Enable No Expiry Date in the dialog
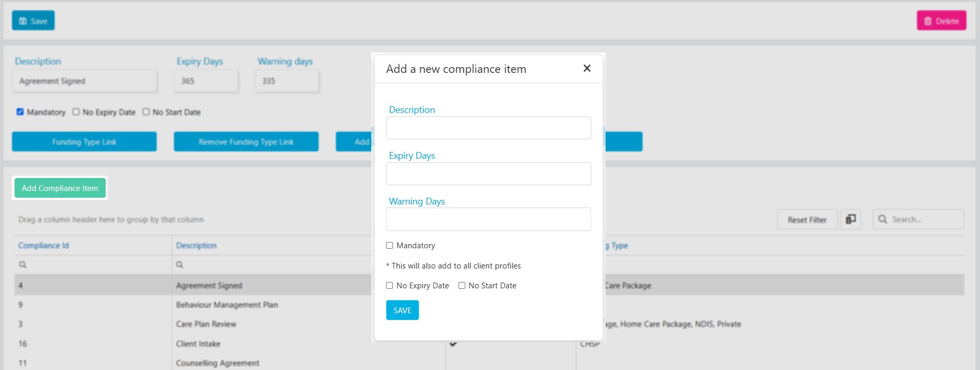This screenshot has width=980, height=370. pyautogui.click(x=390, y=285)
